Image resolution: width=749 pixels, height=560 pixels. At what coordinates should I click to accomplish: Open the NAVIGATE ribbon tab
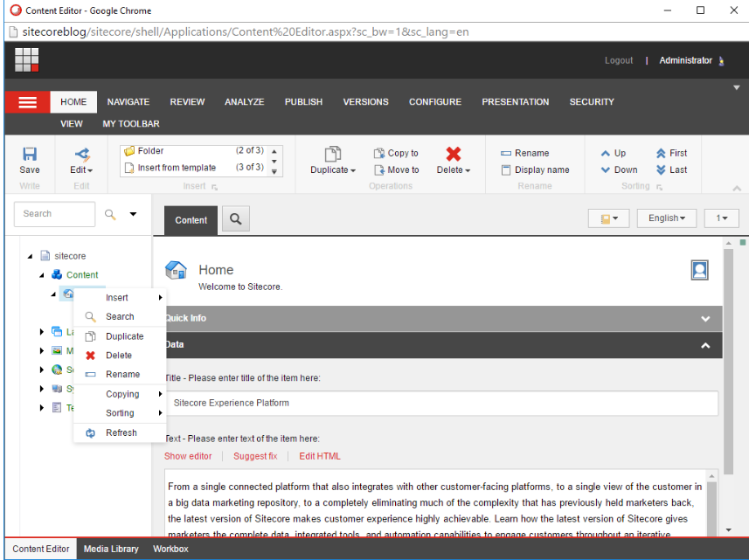click(128, 101)
